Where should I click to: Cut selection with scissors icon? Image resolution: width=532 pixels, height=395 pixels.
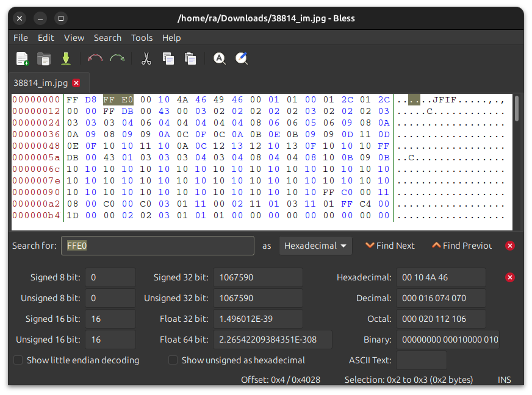pyautogui.click(x=146, y=59)
